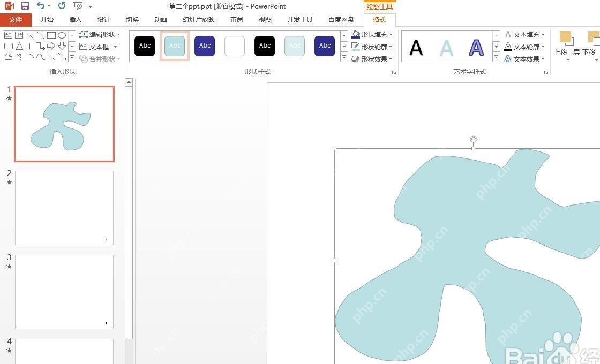The image size is (600, 364).
Task: Open the 文件 tab
Action: (16, 20)
